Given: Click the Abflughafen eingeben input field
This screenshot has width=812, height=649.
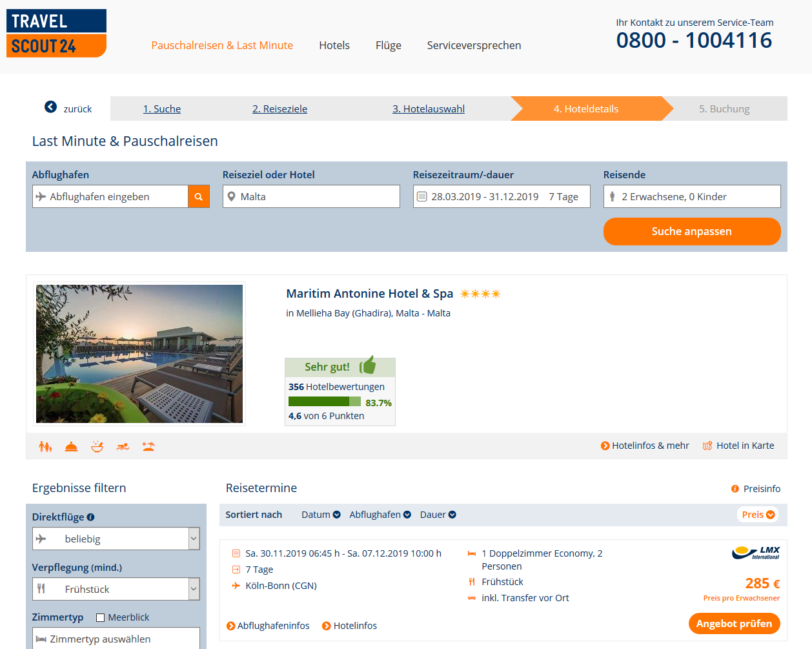Looking at the screenshot, I should (x=110, y=196).
